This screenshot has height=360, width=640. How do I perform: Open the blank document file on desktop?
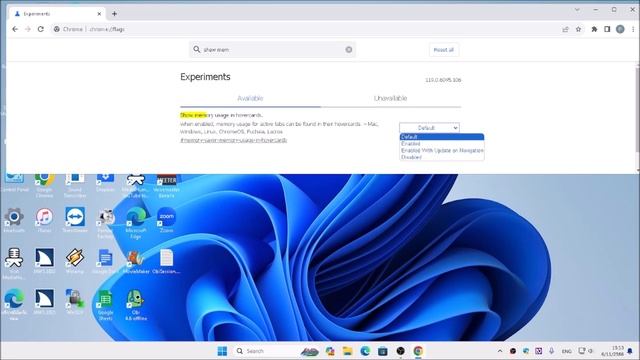[x=167, y=261]
